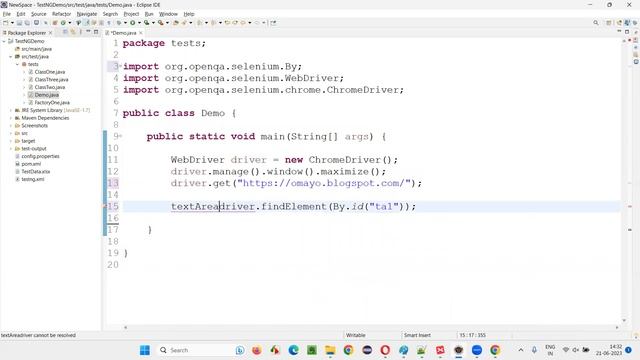Select testng.xml file
Screen dimensions: 640x360
pos(33,179)
